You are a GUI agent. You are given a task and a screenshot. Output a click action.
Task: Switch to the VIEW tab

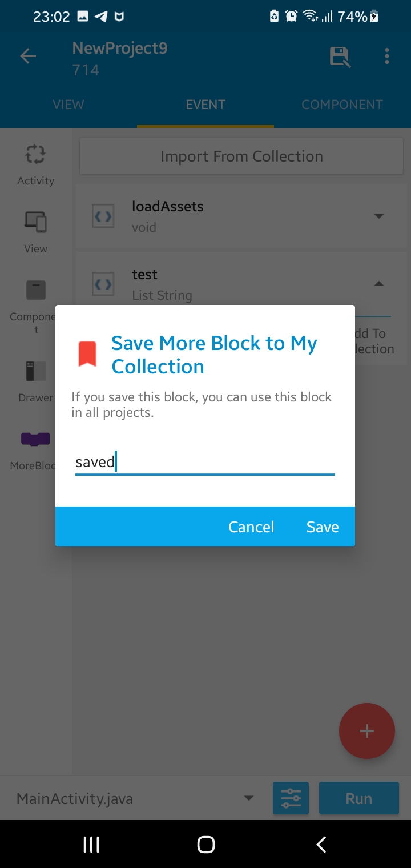click(x=68, y=104)
